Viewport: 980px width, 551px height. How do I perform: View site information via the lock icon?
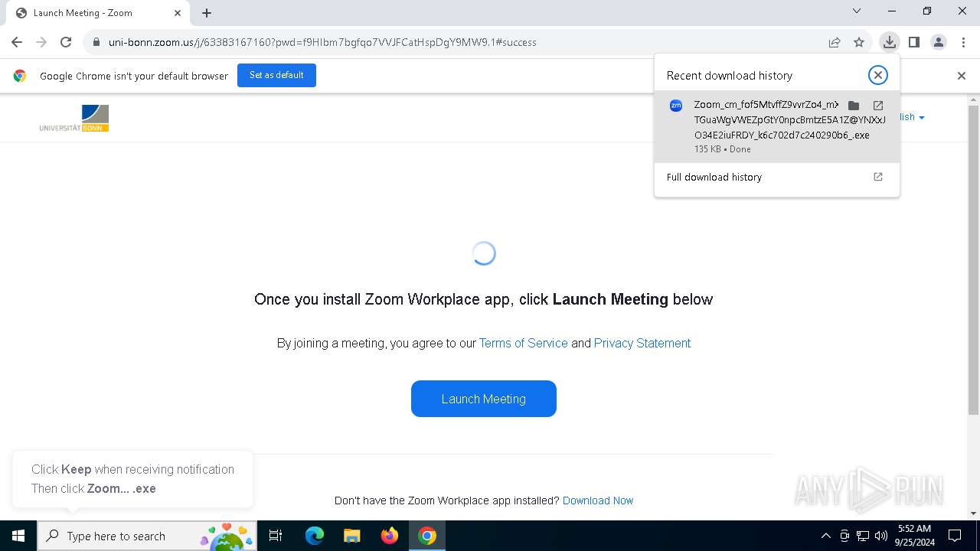click(x=96, y=42)
